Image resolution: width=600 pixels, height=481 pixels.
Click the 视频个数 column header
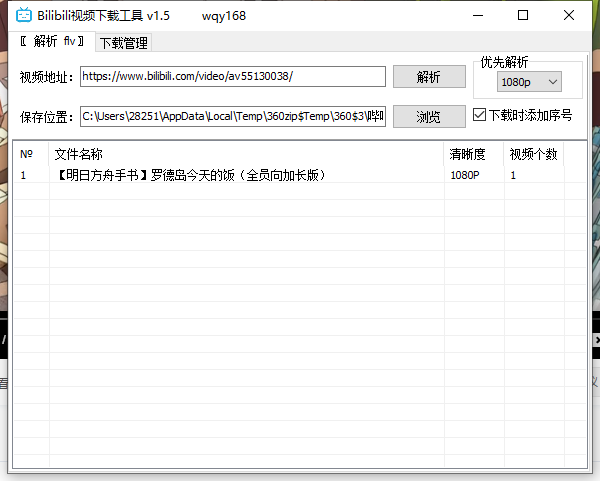tap(533, 154)
